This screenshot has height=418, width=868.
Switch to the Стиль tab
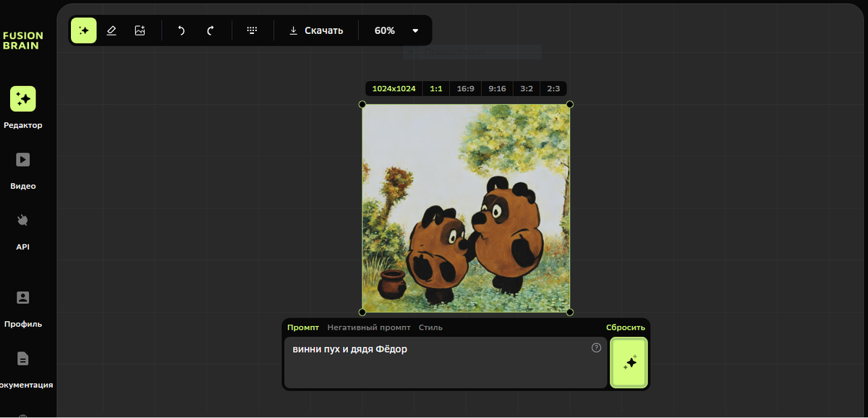click(x=430, y=328)
